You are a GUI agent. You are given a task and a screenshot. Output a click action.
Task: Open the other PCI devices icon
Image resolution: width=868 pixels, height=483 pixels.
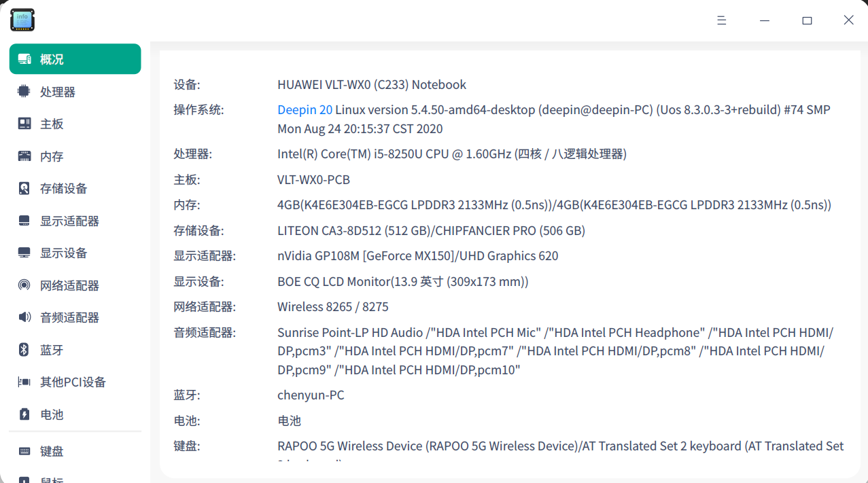24,382
